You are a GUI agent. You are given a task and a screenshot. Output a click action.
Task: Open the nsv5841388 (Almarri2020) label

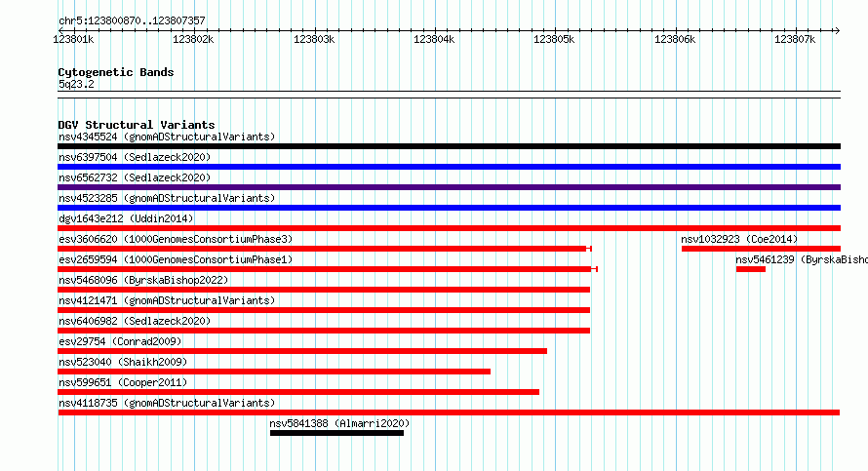(339, 423)
